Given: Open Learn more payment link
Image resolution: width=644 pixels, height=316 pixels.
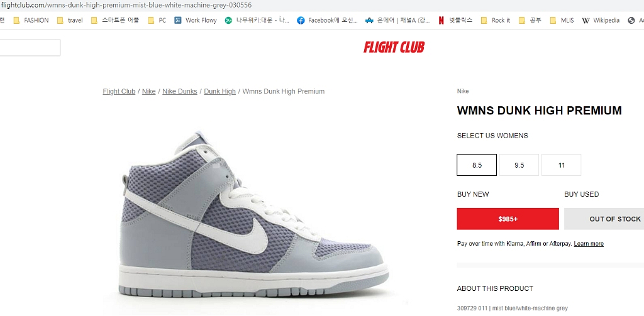Looking at the screenshot, I should (589, 243).
